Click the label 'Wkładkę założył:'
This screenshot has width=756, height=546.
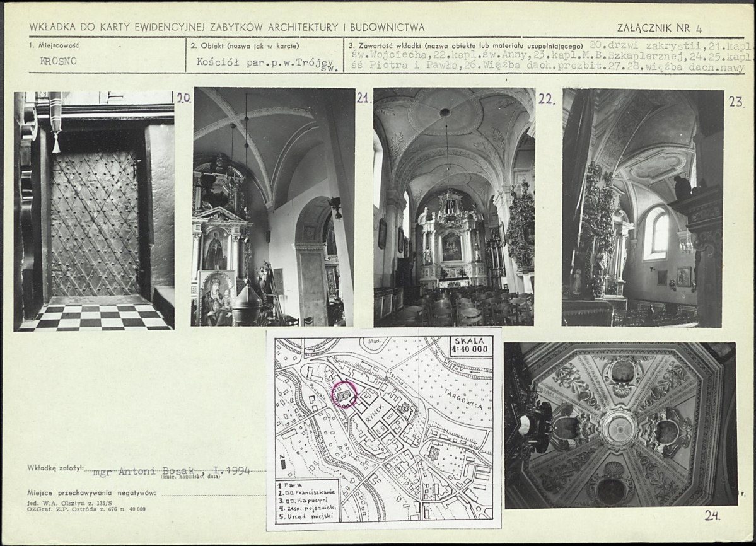(x=56, y=467)
